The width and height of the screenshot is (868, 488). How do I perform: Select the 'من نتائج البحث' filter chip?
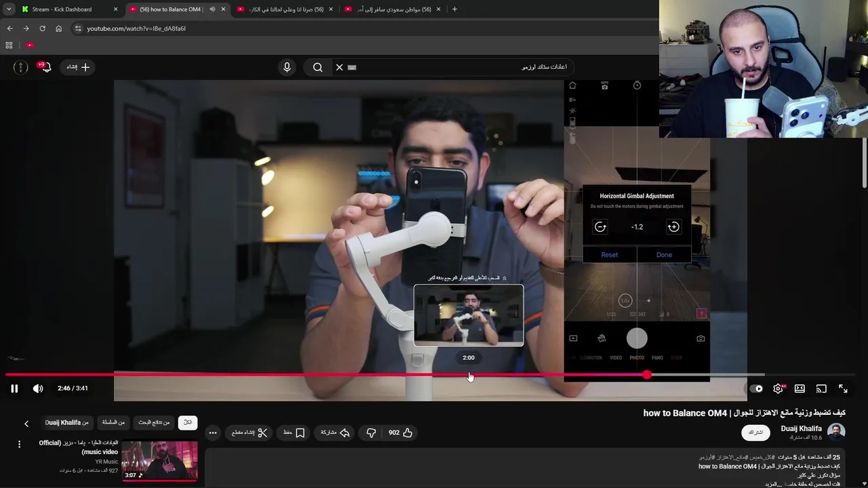[x=154, y=422]
